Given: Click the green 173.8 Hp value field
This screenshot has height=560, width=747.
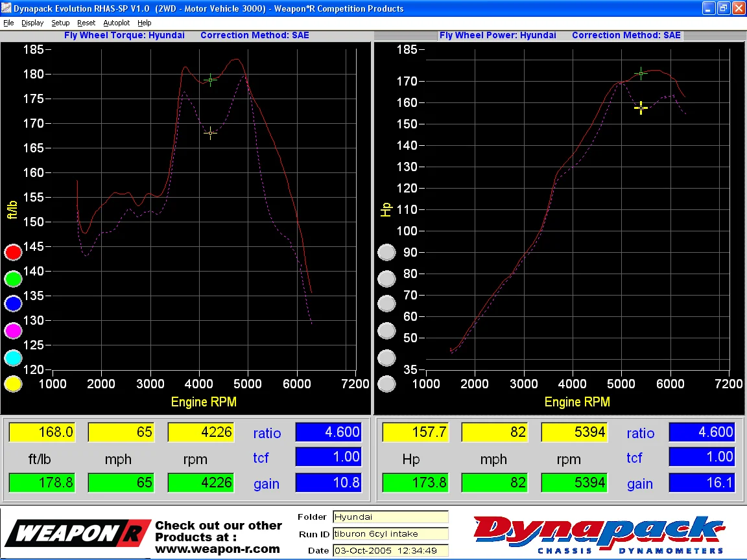Looking at the screenshot, I should click(416, 482).
